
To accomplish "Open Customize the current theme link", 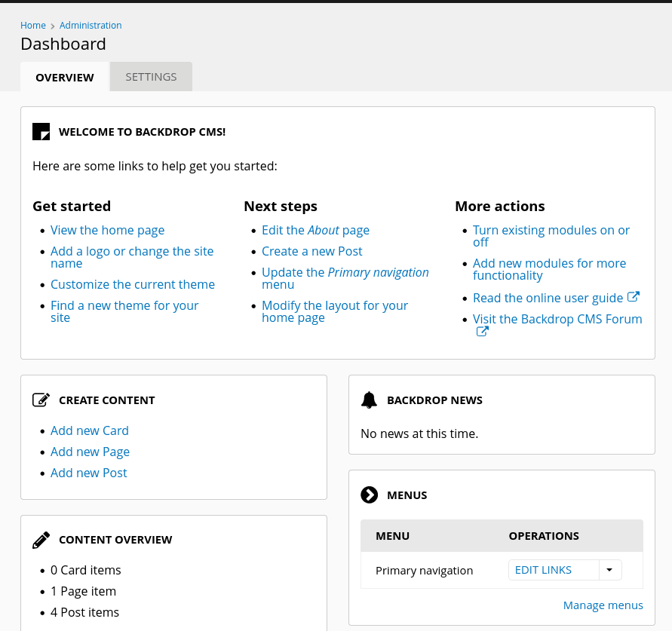I will point(133,284).
